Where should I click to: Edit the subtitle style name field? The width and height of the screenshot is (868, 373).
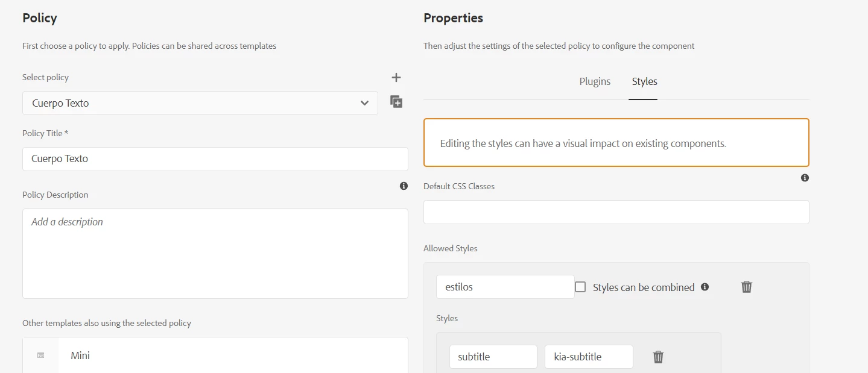[493, 357]
